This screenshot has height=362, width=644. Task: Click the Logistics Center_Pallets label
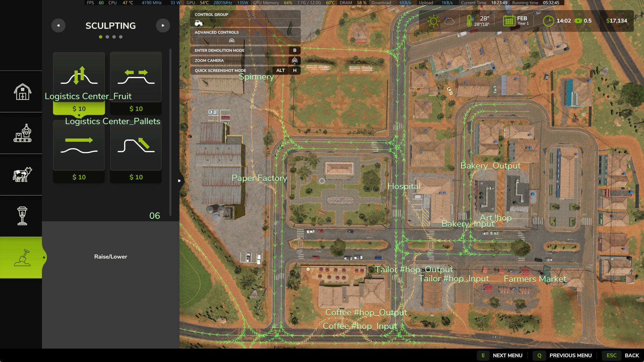tap(113, 121)
